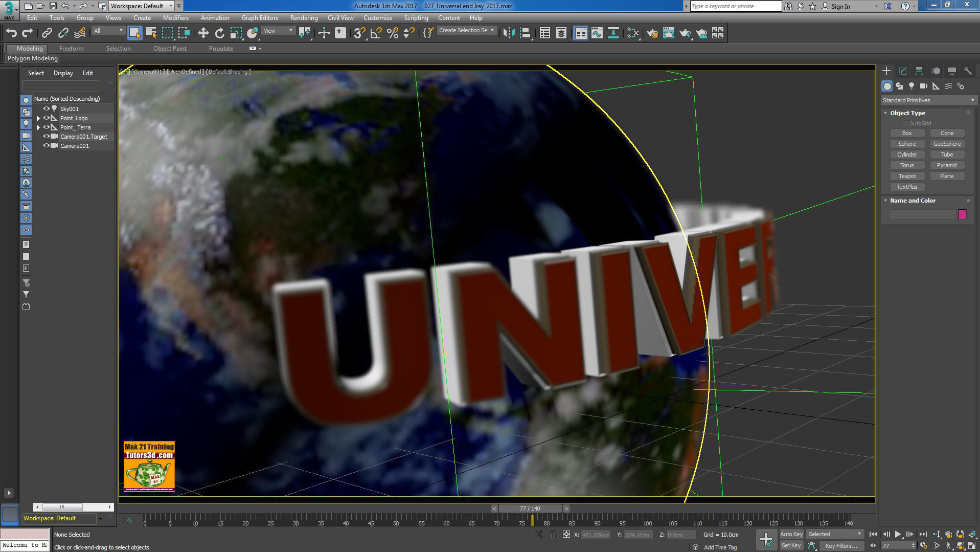
Task: Open the Select by Name dialog
Action: pos(151,33)
